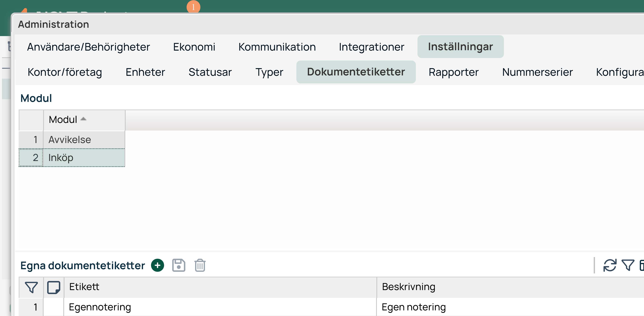The width and height of the screenshot is (644, 316).
Task: Delete label using the trash icon
Action: point(200,265)
